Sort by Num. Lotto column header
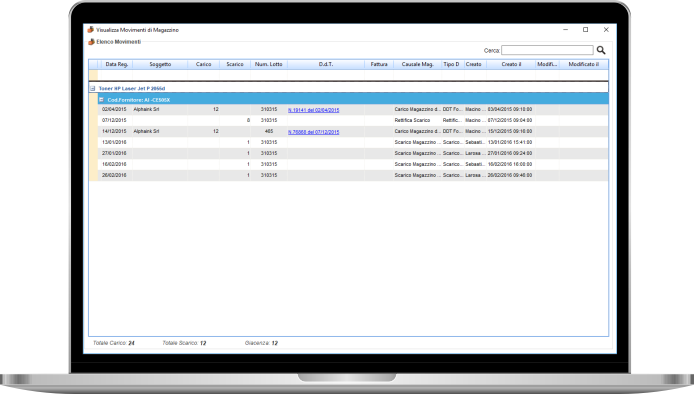 (x=269, y=64)
